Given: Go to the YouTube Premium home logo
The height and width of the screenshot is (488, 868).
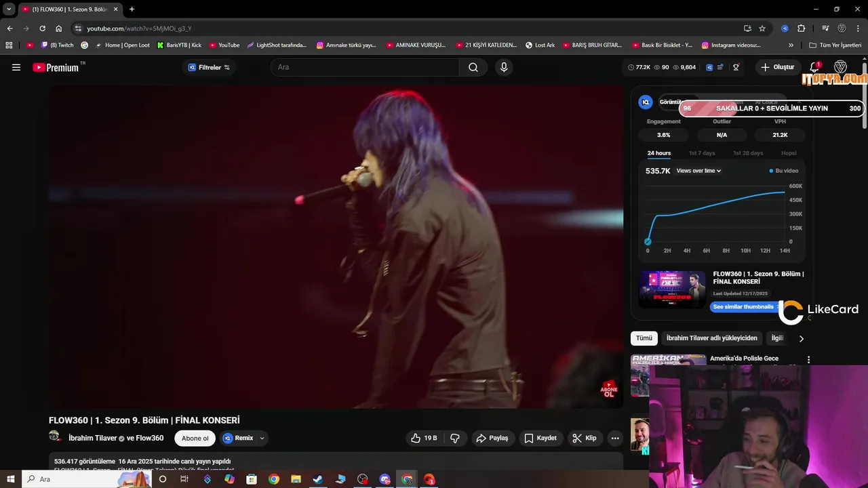Looking at the screenshot, I should click(56, 67).
